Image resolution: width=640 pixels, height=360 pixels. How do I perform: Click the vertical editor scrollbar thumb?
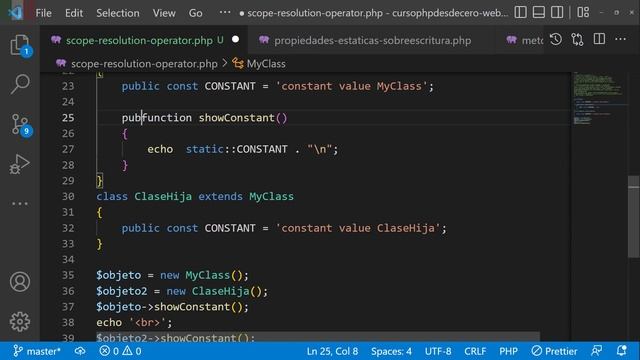tap(633, 217)
